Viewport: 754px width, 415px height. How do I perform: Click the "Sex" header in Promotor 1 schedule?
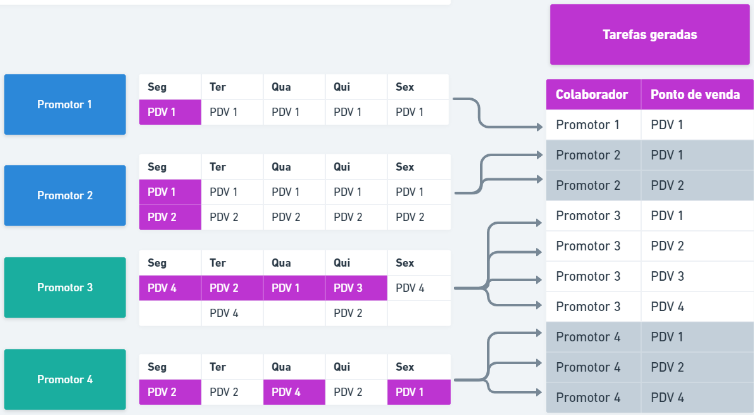point(417,87)
